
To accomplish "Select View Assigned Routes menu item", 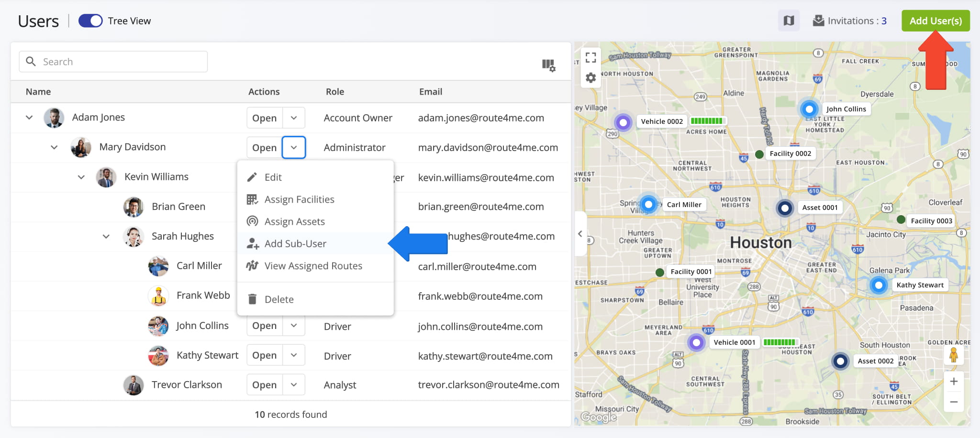I will pos(315,266).
